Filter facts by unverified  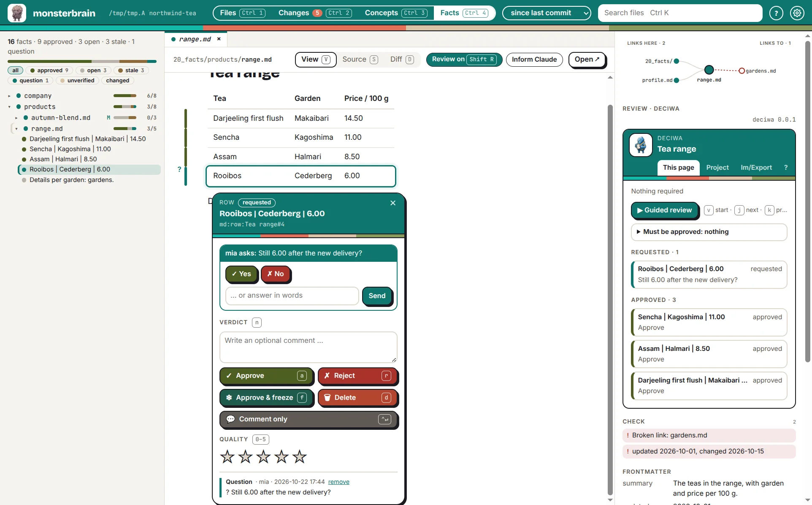(77, 80)
